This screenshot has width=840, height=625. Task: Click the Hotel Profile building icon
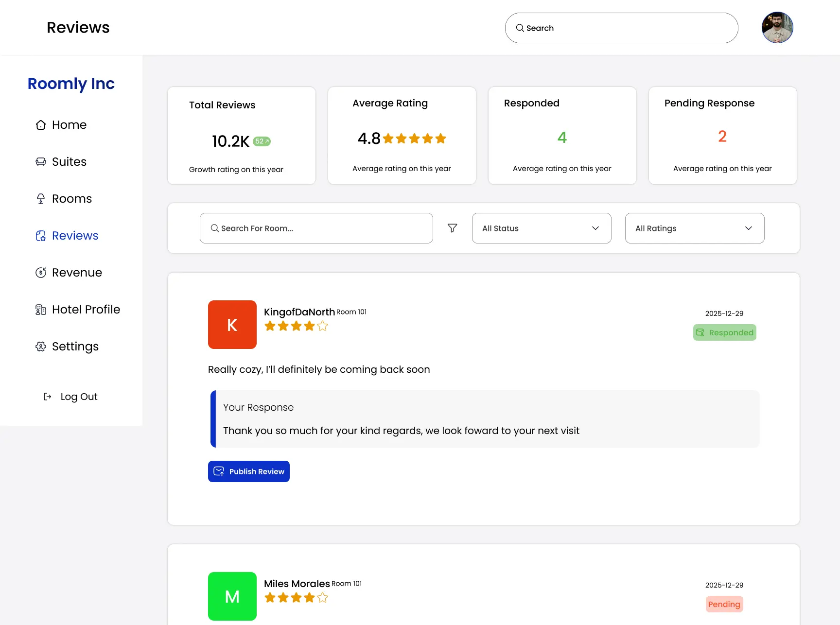click(x=41, y=310)
